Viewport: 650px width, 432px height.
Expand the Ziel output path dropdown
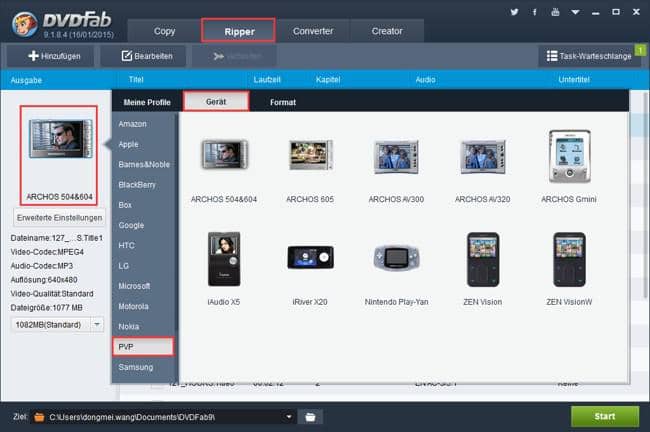tap(289, 417)
